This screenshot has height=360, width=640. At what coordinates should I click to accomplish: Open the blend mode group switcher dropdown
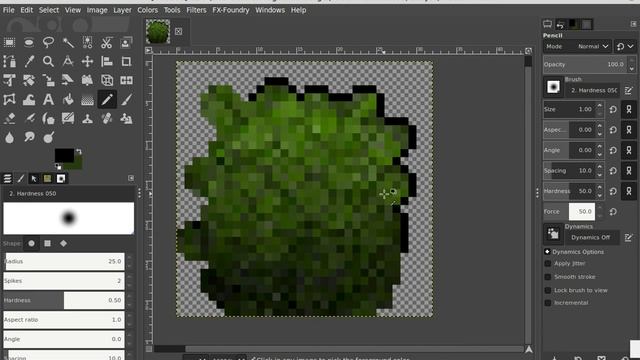coord(625,47)
